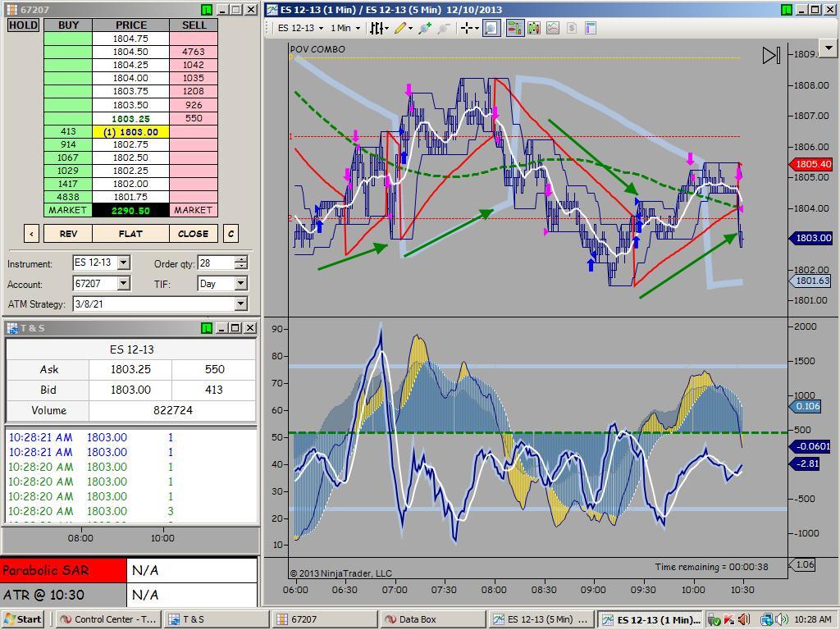Click the C button beside CLOSE
The height and width of the screenshot is (630, 840).
coord(231,234)
